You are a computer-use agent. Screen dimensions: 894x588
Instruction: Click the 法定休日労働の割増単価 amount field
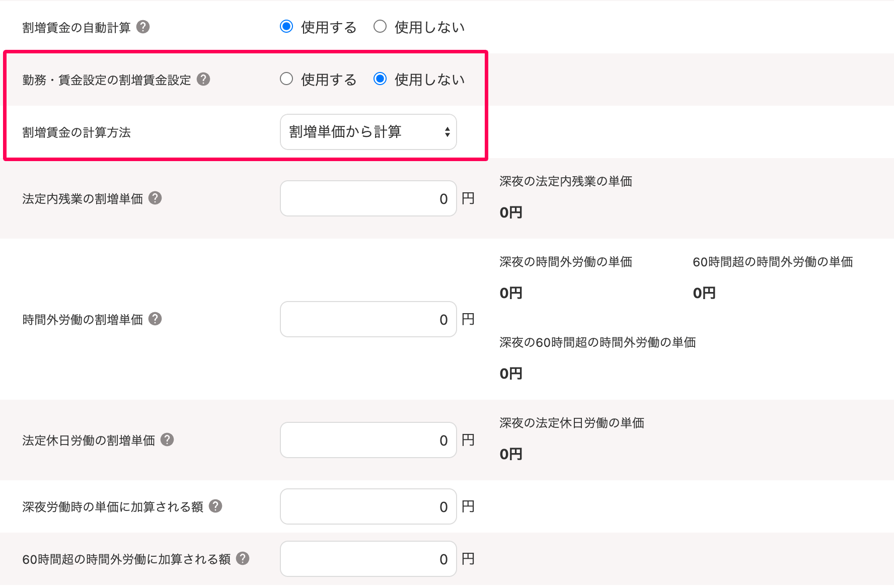(368, 440)
